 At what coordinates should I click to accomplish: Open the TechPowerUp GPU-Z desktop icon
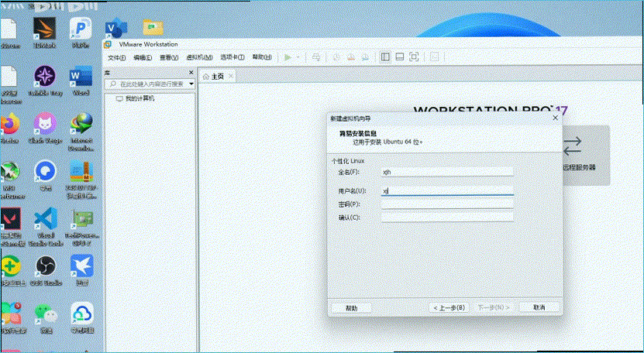coord(81,227)
